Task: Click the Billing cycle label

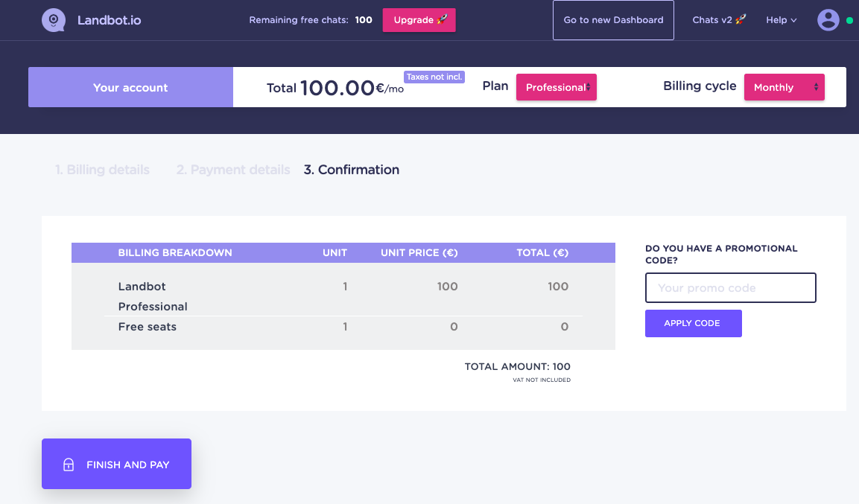Action: (700, 86)
